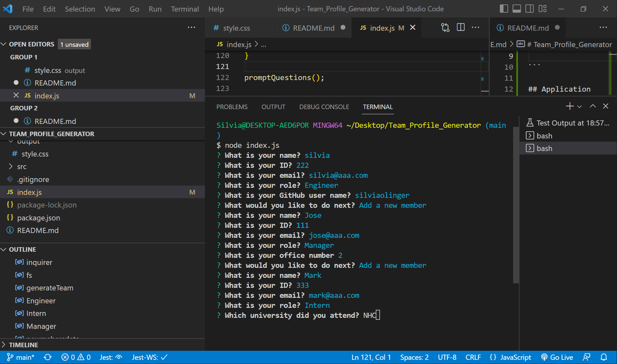617x364 pixels.
Task: Open README.md under Group 2
Action: tap(103, 121)
